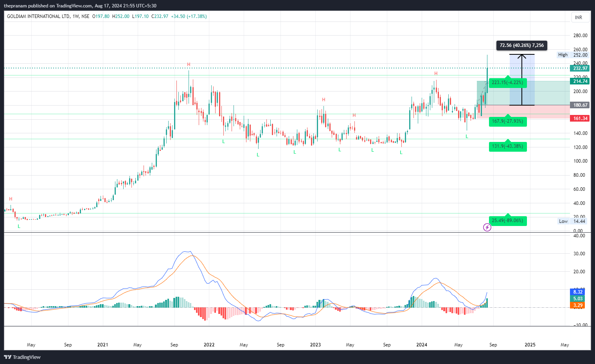Click the green 5.03 histogram value tag

pos(578,299)
